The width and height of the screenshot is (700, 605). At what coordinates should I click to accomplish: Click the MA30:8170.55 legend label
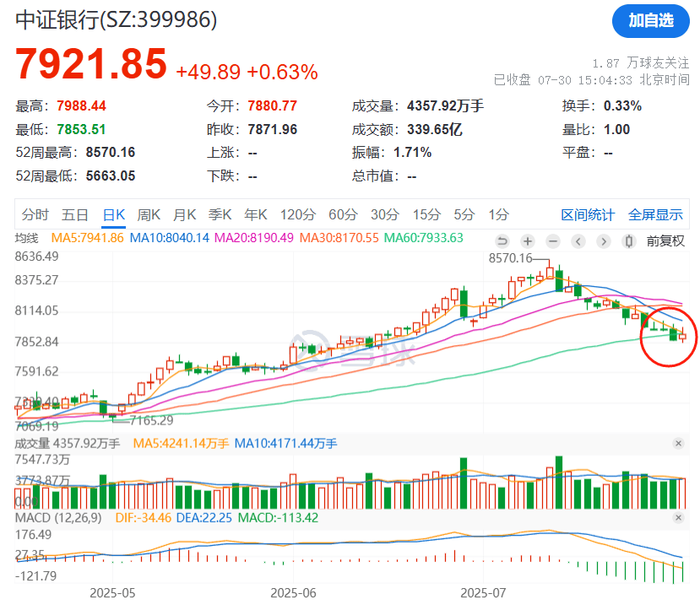(339, 238)
